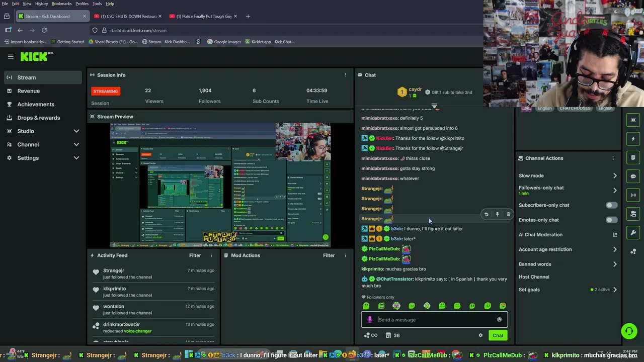
Task: Open the Firefox Tools menu
Action: click(x=97, y=4)
